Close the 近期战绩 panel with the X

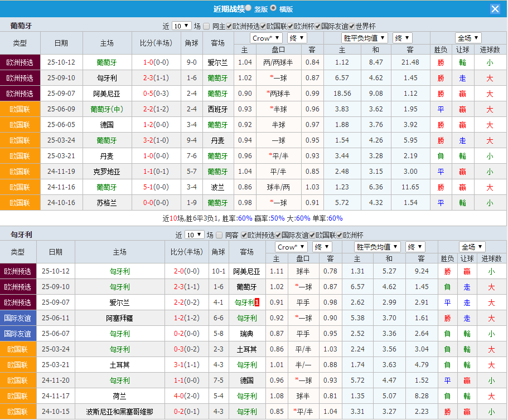(495, 8)
